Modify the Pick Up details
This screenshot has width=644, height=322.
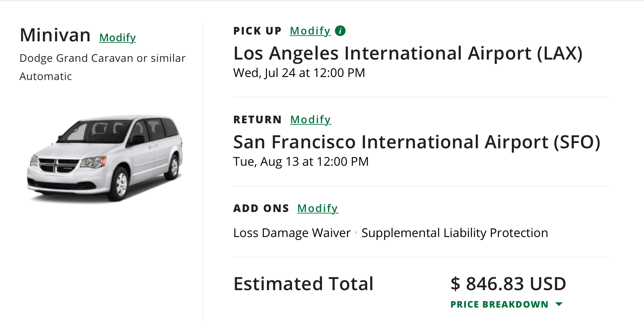(310, 31)
